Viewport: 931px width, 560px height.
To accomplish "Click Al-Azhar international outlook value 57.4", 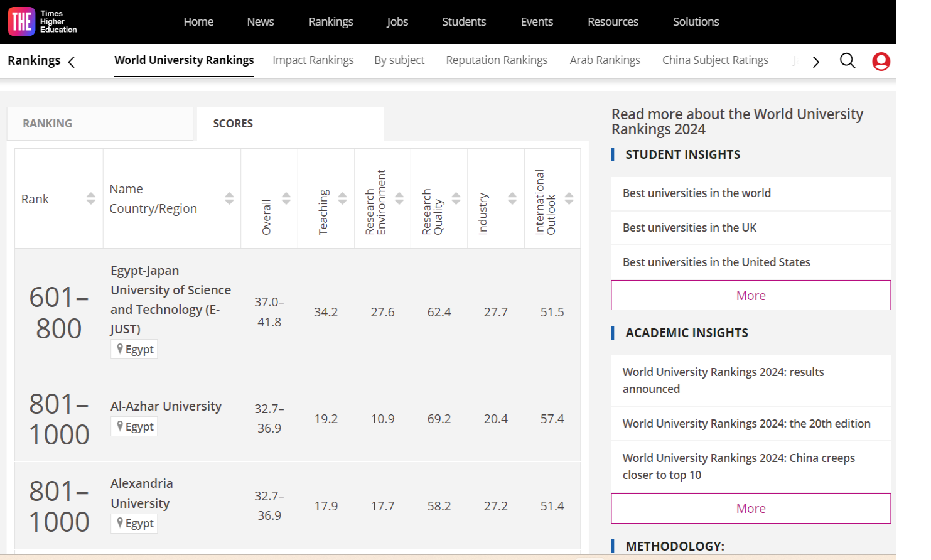I will coord(552,419).
